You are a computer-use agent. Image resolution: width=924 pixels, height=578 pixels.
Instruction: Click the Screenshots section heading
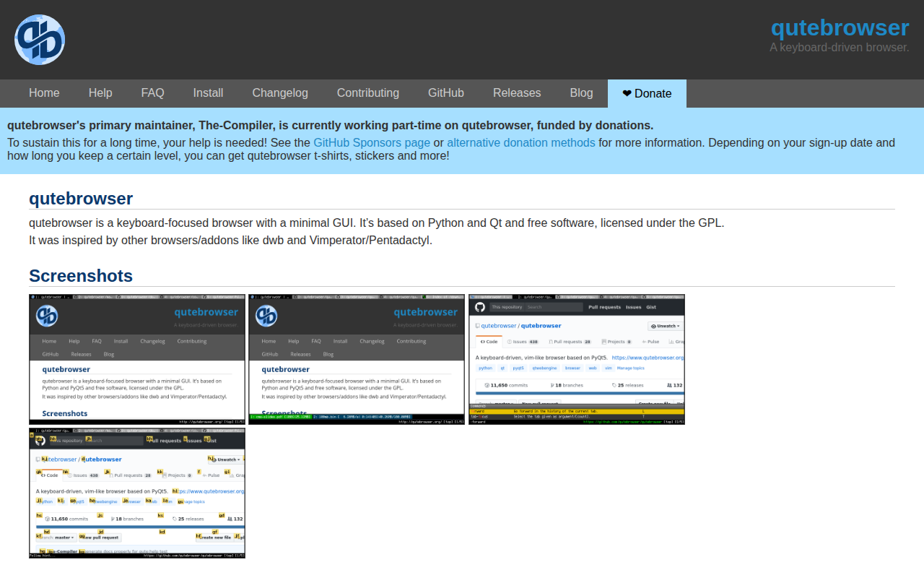pos(81,276)
